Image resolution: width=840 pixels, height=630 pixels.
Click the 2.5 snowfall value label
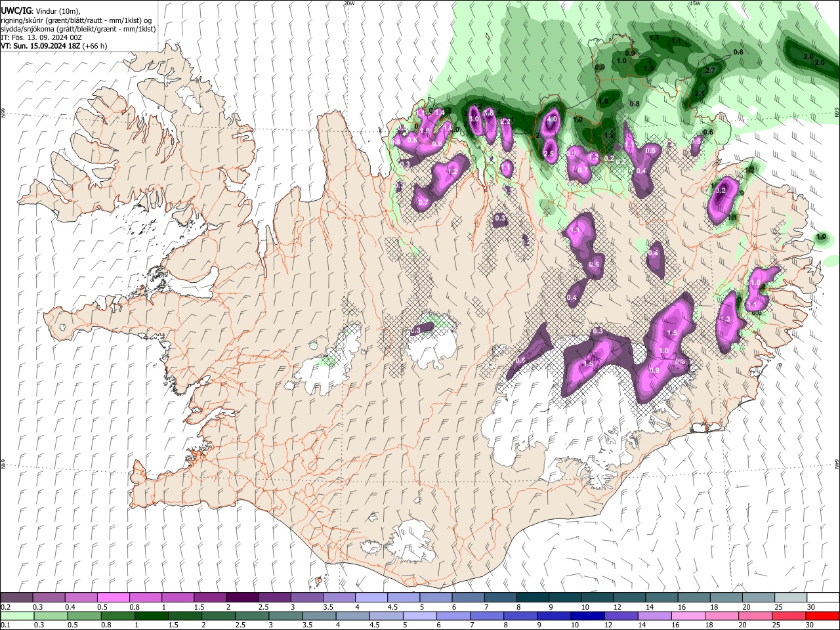pos(549,154)
